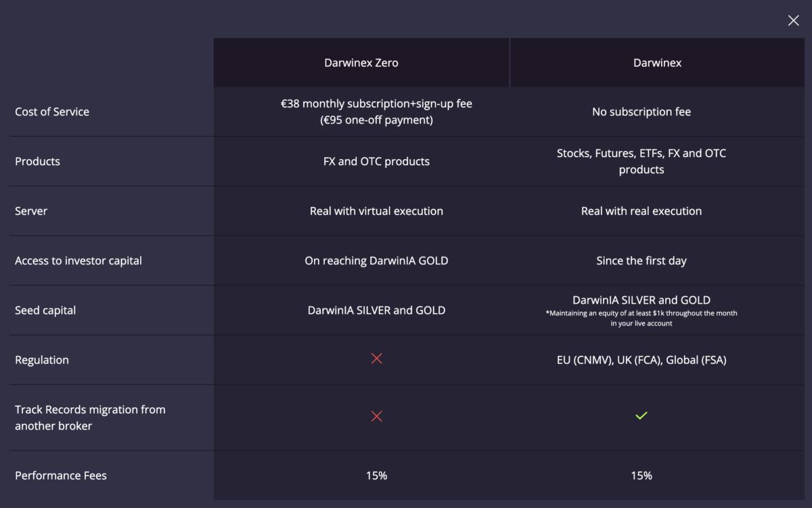This screenshot has width=812, height=508.
Task: Click the green checkmark under Darwinex column
Action: (x=641, y=416)
